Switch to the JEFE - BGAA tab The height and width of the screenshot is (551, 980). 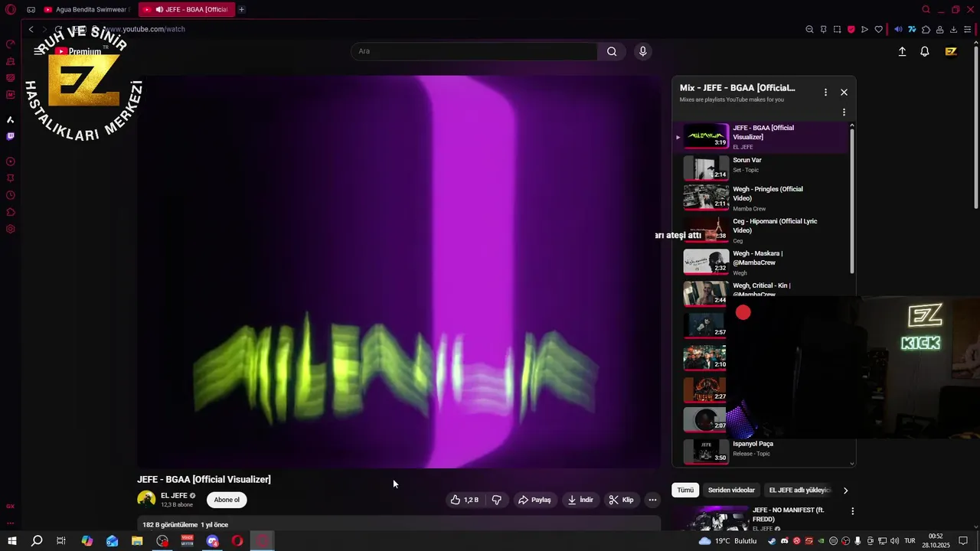pyautogui.click(x=186, y=10)
